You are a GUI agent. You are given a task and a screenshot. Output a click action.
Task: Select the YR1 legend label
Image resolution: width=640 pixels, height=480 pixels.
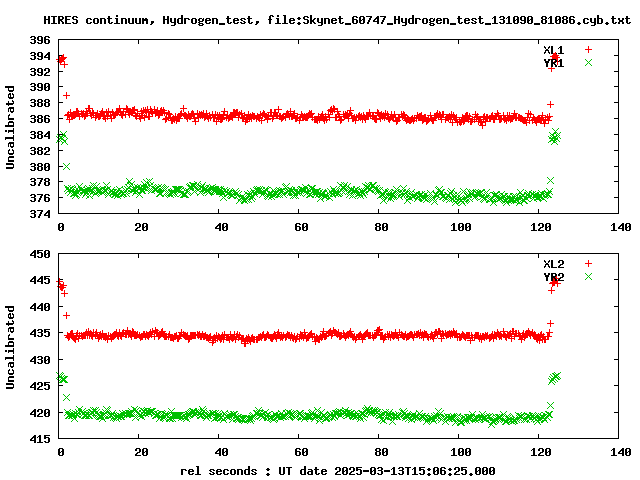[x=553, y=63]
